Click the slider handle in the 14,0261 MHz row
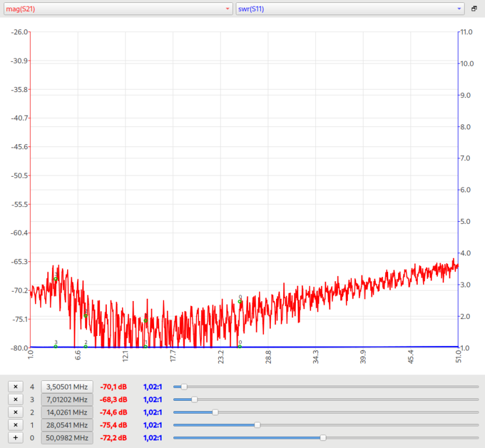 [x=215, y=412]
